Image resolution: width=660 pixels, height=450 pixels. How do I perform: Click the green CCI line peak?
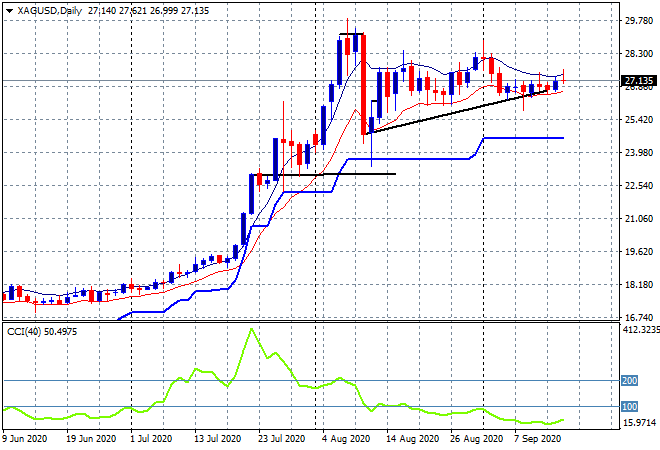[252, 329]
